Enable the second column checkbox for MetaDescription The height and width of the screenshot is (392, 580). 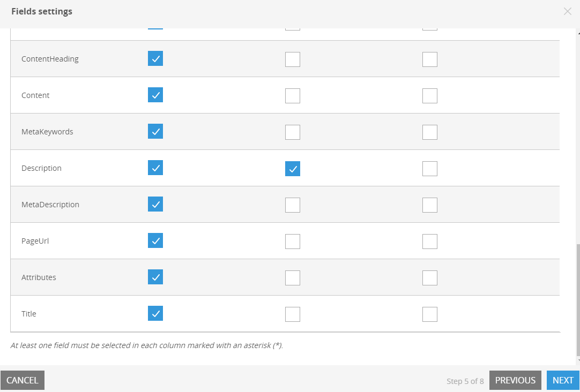click(292, 205)
